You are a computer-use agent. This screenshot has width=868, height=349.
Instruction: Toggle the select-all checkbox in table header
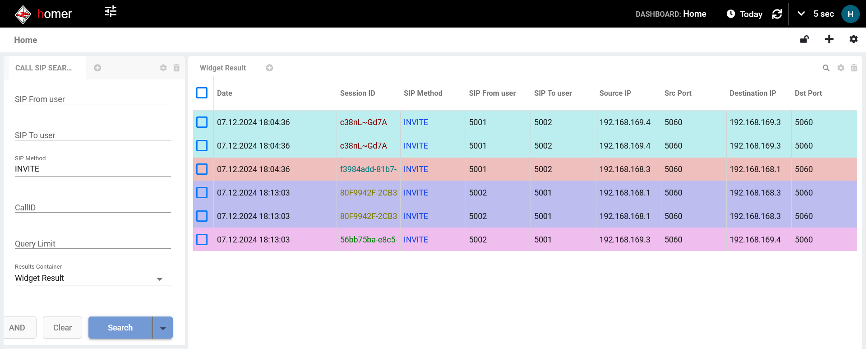point(202,93)
